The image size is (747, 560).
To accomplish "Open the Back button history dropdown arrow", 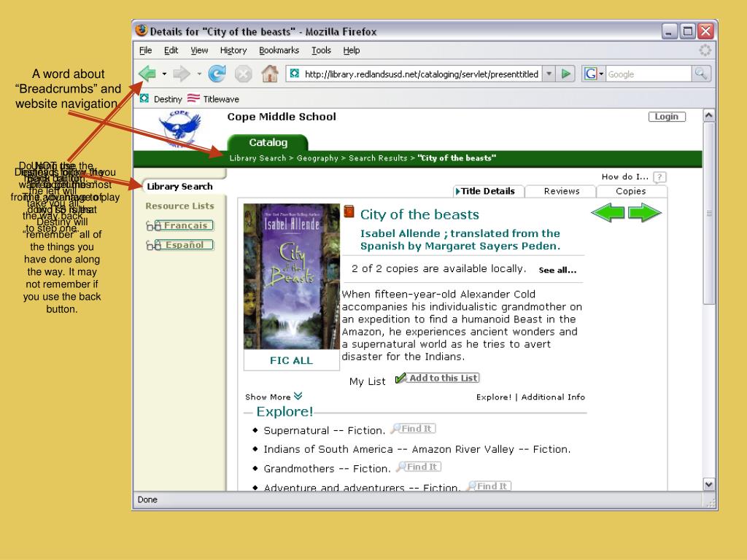I will pyautogui.click(x=164, y=74).
